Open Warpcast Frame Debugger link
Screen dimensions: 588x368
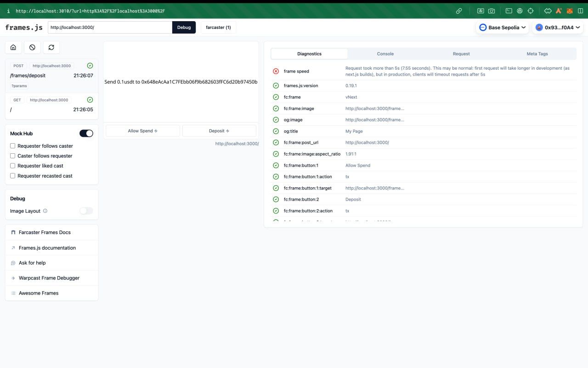click(51, 278)
